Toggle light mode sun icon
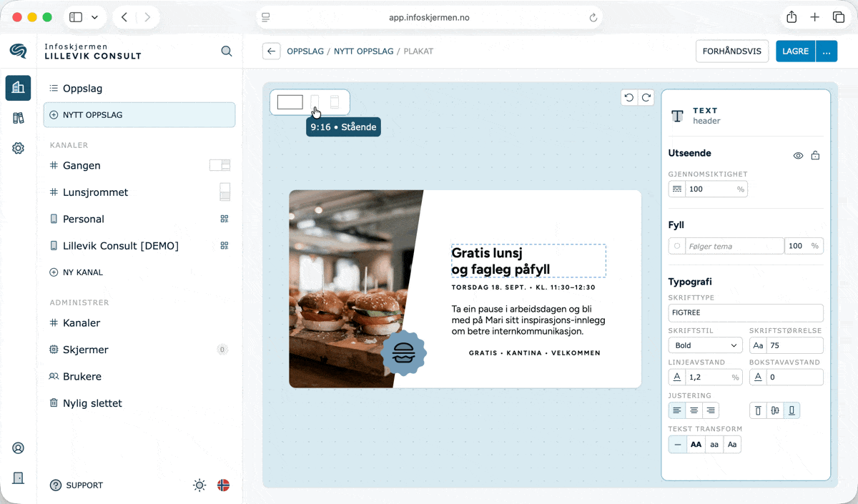 click(x=199, y=485)
